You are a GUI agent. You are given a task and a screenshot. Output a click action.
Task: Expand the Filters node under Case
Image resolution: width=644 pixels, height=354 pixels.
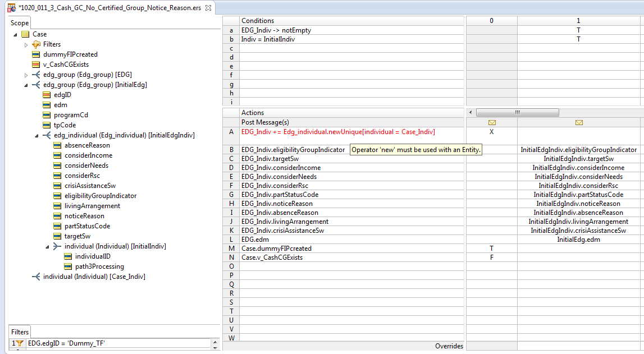click(26, 45)
